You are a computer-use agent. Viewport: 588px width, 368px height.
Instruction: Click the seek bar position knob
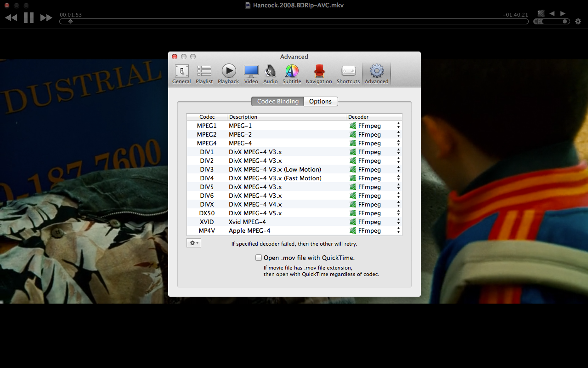pos(70,21)
